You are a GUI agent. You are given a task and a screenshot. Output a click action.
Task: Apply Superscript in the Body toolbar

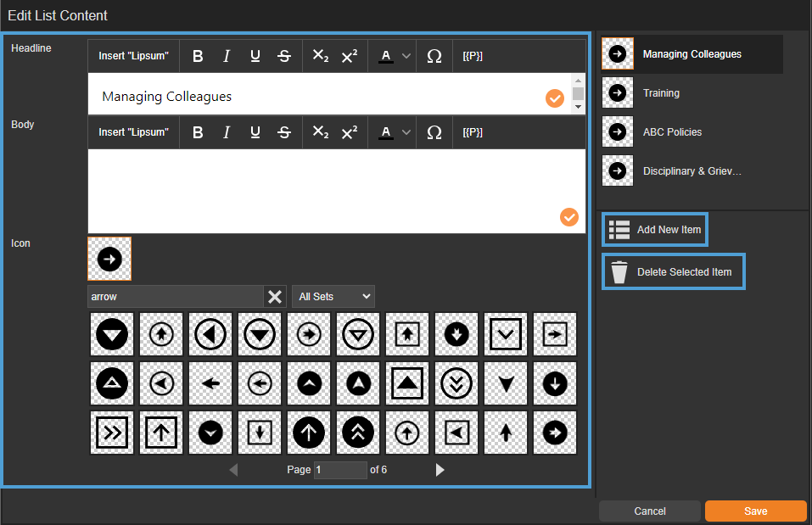(349, 132)
